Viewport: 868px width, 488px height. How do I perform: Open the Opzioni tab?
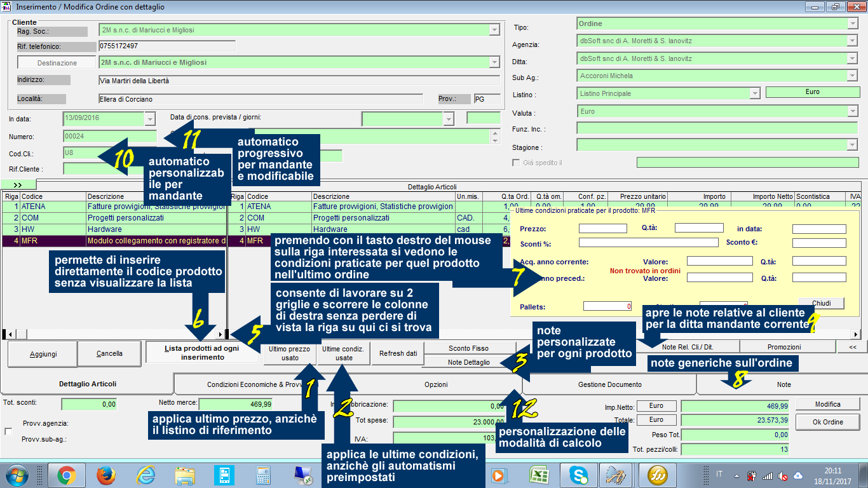pos(436,384)
